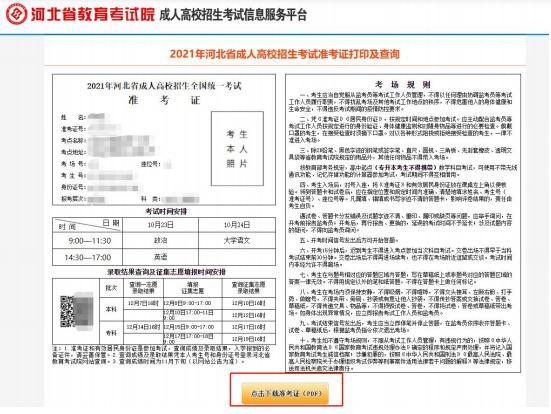This screenshot has height=414, width=551.
Task: Click the 专科 row label
Action: coord(111,333)
